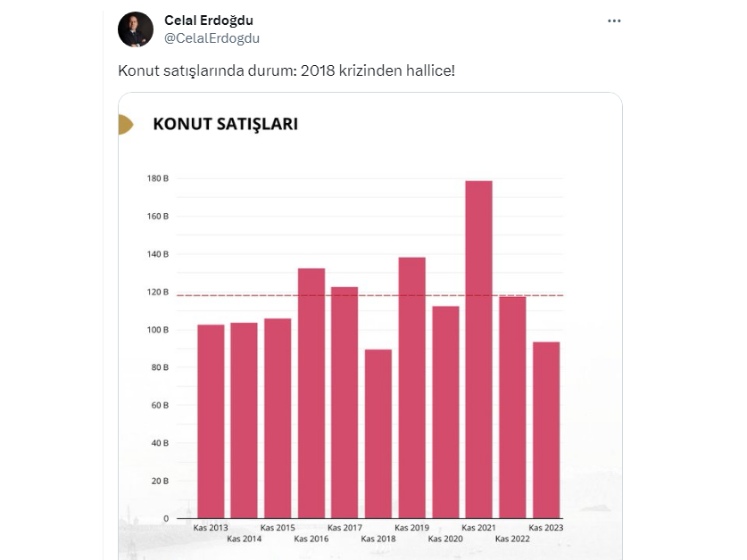Click the Kas 2023 bar

[x=545, y=430]
